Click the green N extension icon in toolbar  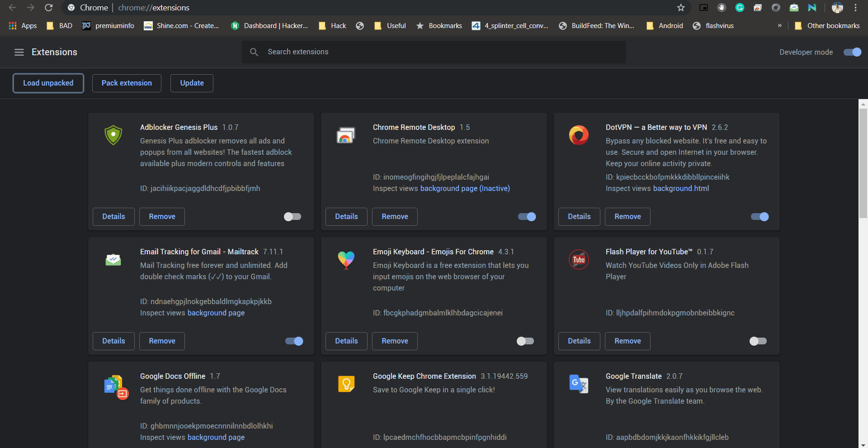pos(812,8)
